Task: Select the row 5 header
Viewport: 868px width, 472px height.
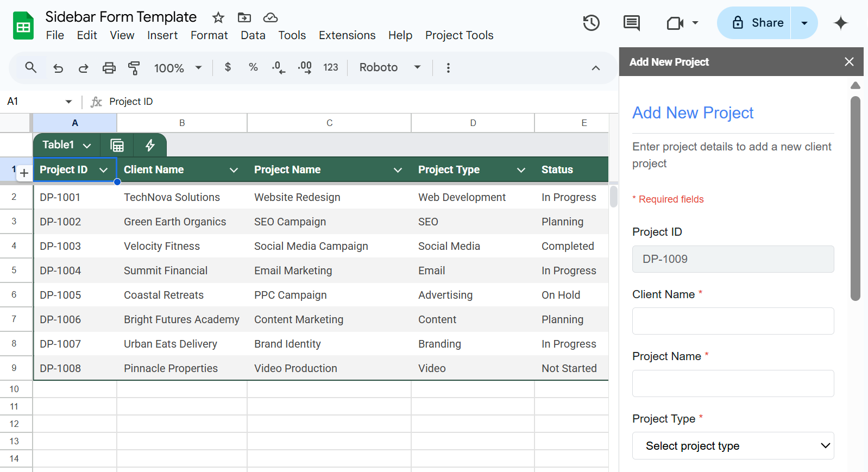Action: [x=14, y=270]
